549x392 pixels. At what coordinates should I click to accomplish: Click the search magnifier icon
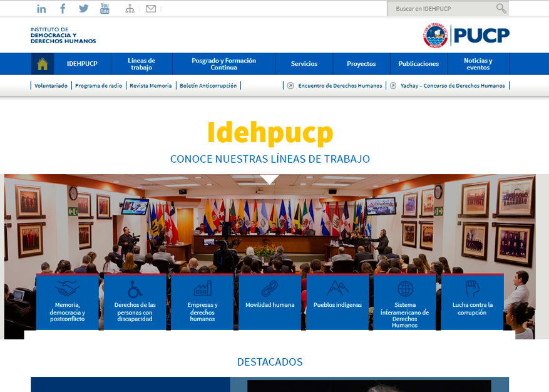[500, 8]
